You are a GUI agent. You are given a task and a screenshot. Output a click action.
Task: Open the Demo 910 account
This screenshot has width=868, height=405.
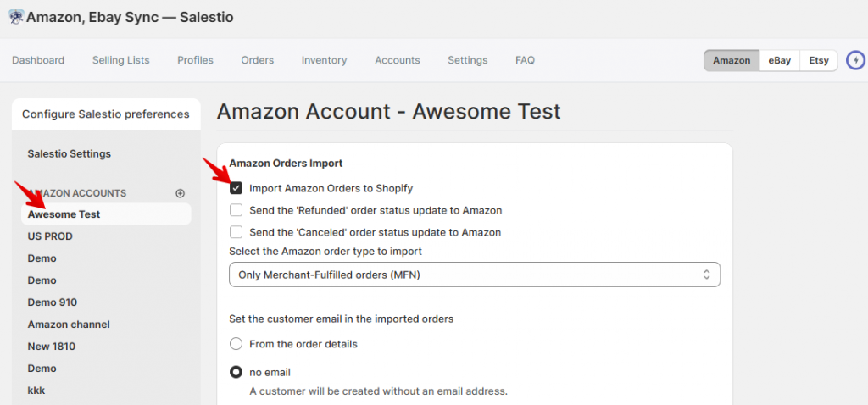point(52,302)
